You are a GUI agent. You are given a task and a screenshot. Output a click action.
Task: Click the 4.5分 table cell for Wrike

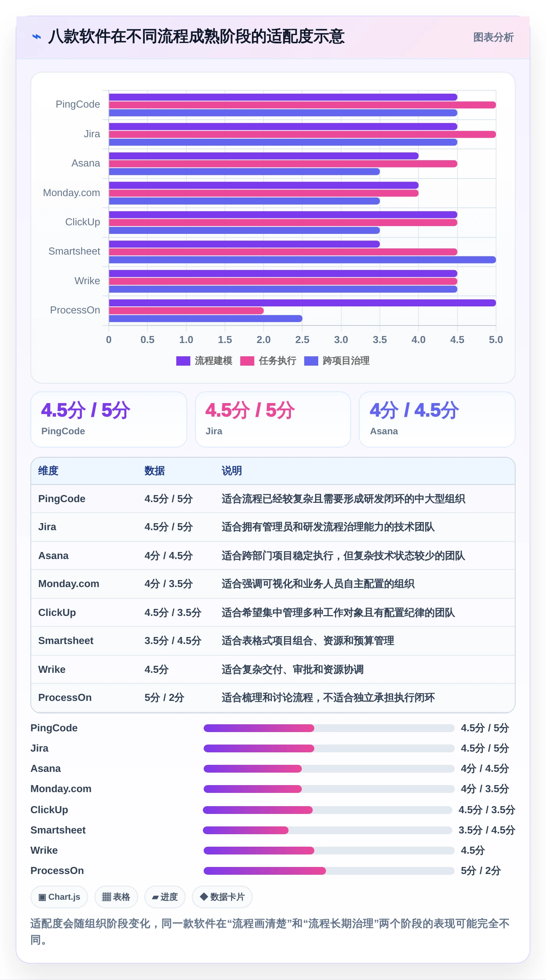[x=156, y=670]
